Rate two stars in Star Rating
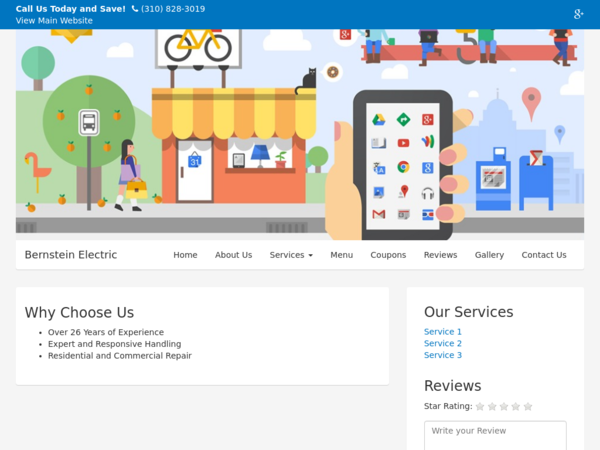 [492, 406]
